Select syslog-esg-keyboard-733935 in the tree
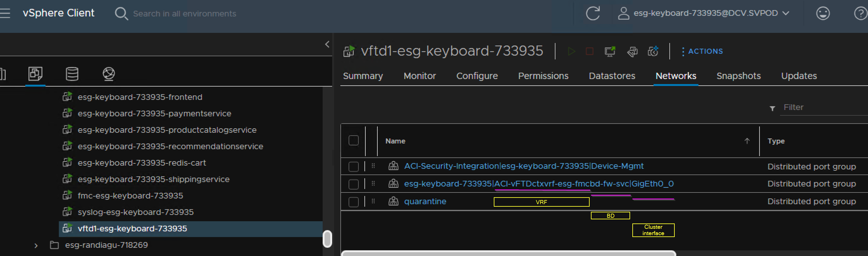868x256 pixels. click(135, 212)
